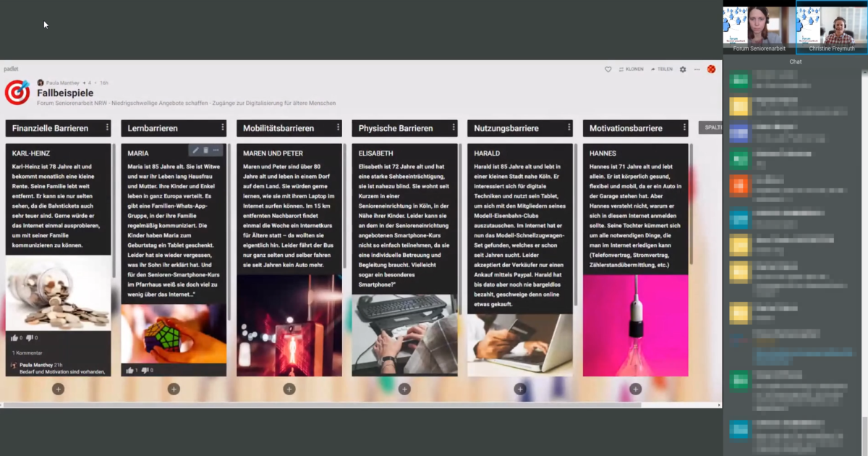Viewport: 868px width, 456px height.
Task: Add a post under Lernbarrieren
Action: click(174, 389)
